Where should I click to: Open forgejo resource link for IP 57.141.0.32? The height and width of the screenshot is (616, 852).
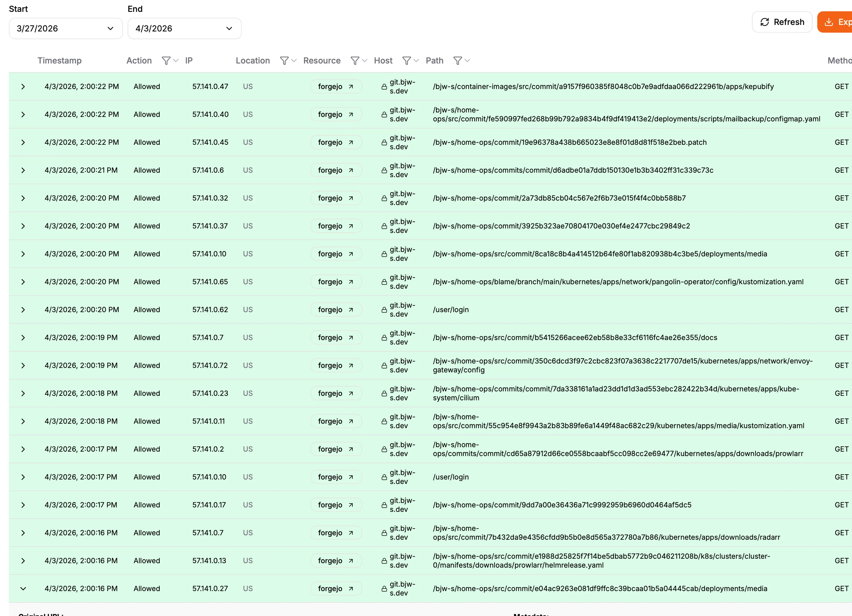pyautogui.click(x=336, y=198)
